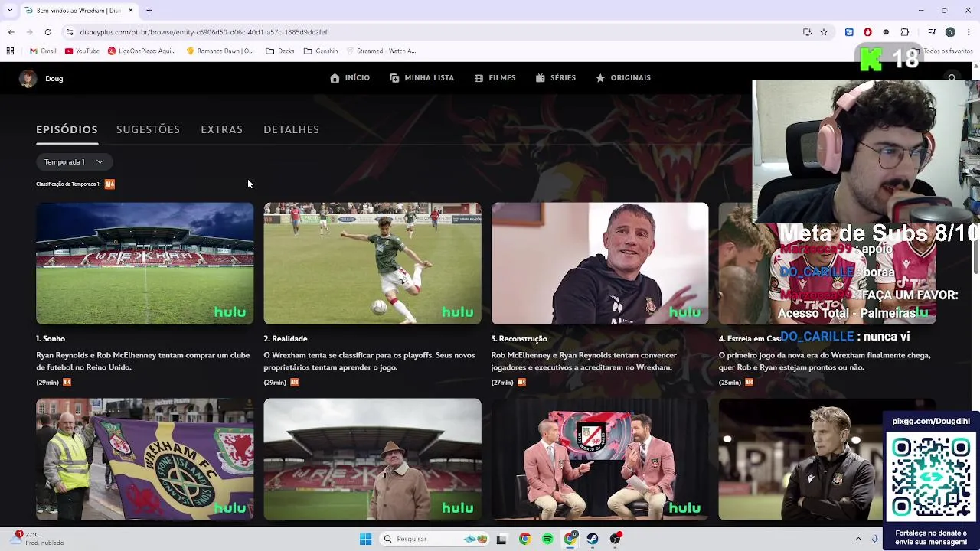Click the '2. Realidade' episode title
Screen dimensions: 980x551
286,339
